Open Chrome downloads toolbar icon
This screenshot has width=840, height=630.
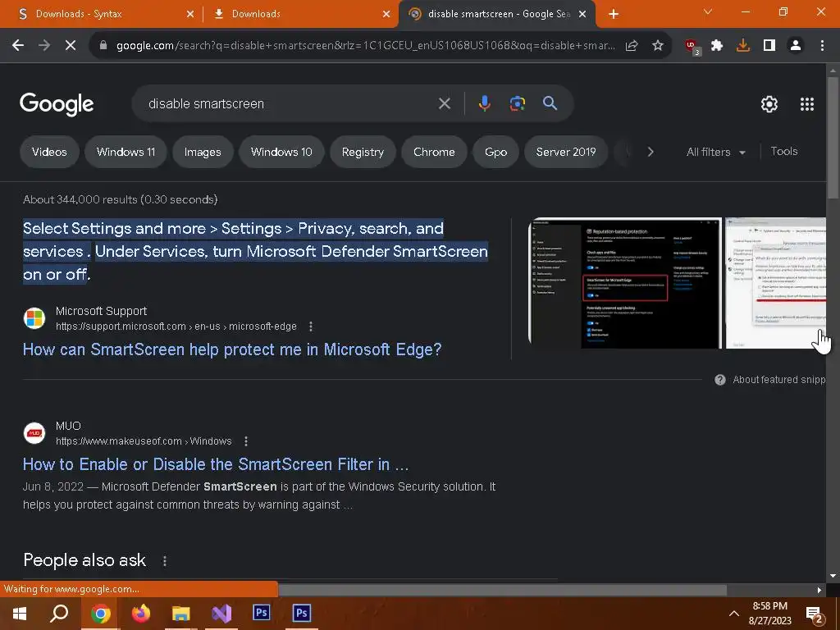tap(743, 46)
